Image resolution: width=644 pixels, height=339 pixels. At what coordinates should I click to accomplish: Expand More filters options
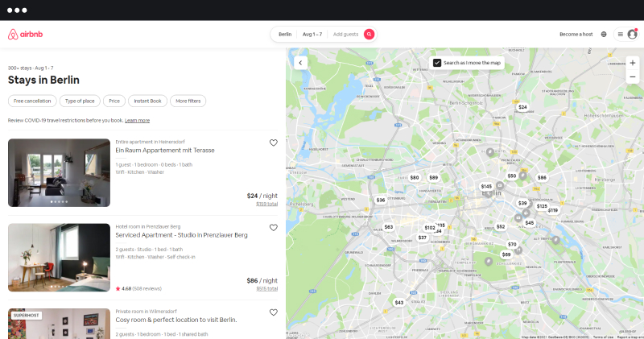[x=188, y=101]
